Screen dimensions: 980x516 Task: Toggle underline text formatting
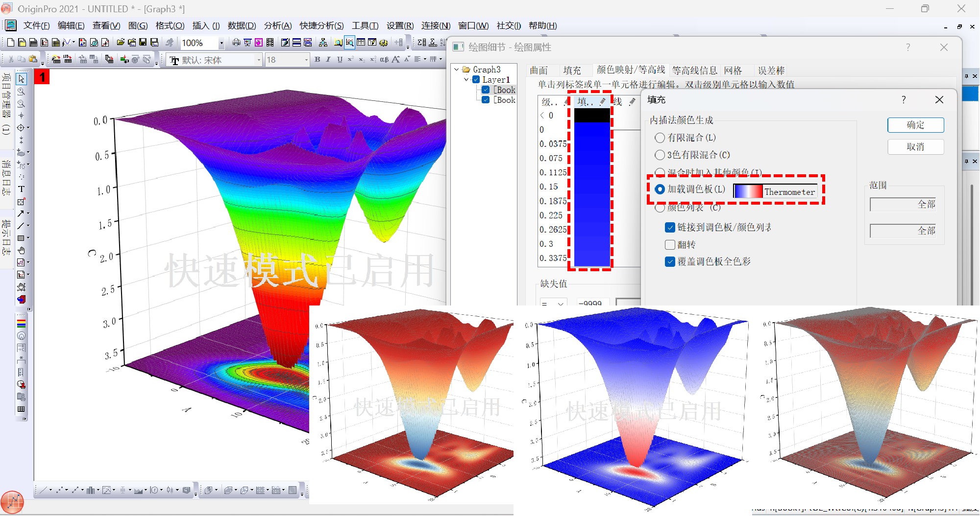[x=340, y=59]
